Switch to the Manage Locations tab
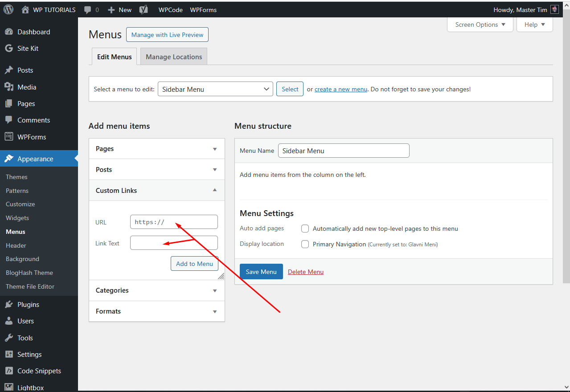This screenshot has width=570, height=392. click(x=174, y=57)
